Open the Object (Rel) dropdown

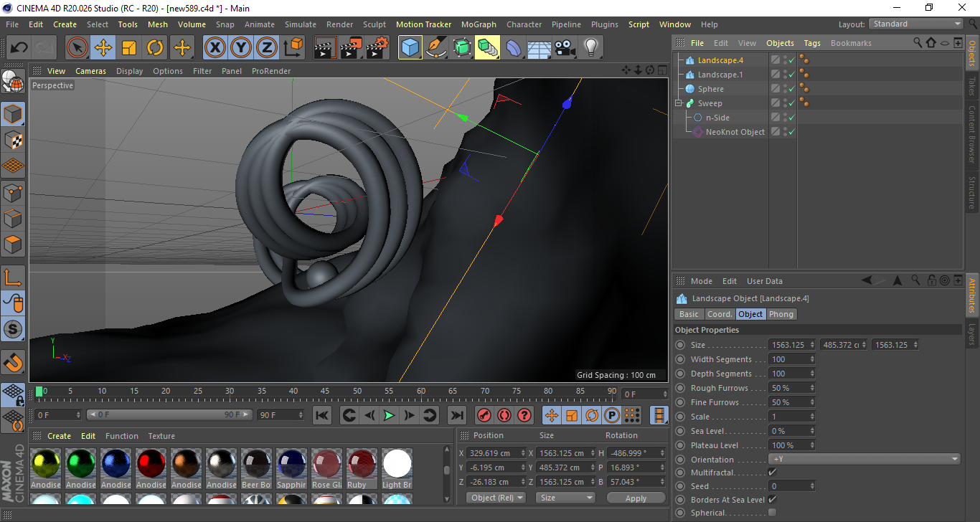click(x=496, y=498)
